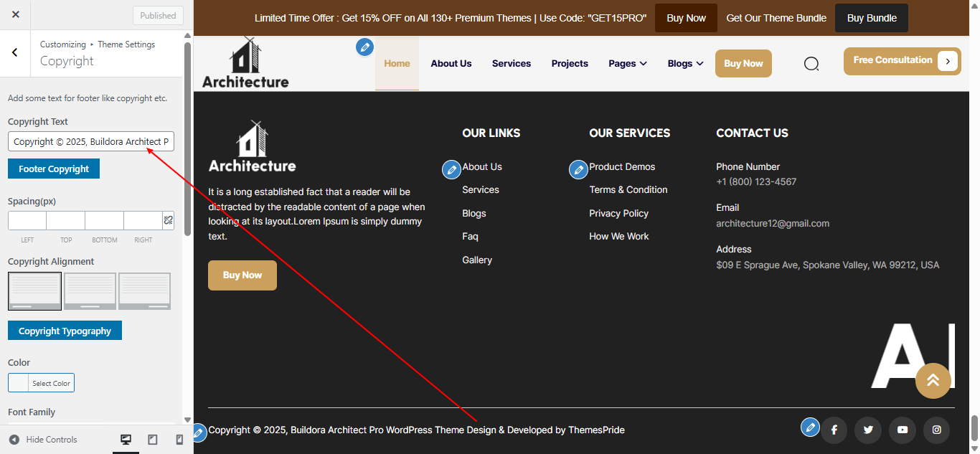Switch preview to mobile view icon
980x454 pixels.
(179, 439)
